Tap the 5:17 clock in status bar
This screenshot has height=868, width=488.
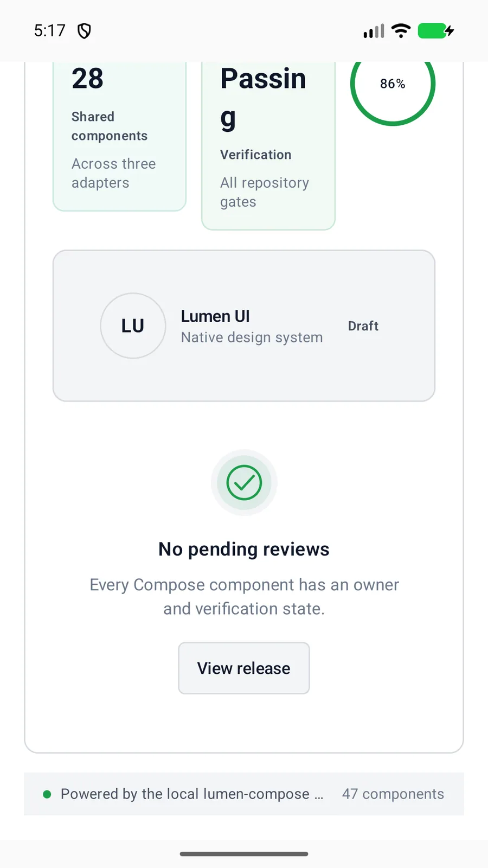pos(50,31)
